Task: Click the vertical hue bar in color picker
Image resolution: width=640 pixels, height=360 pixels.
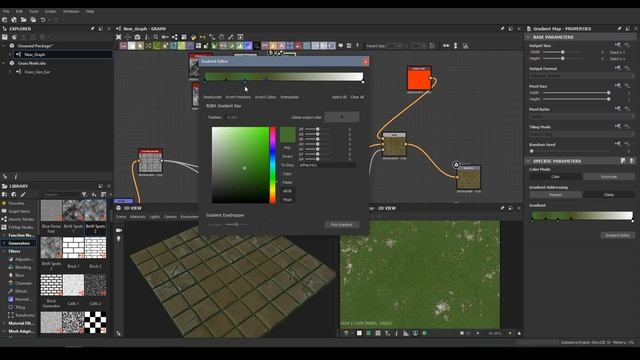Action: [x=273, y=165]
